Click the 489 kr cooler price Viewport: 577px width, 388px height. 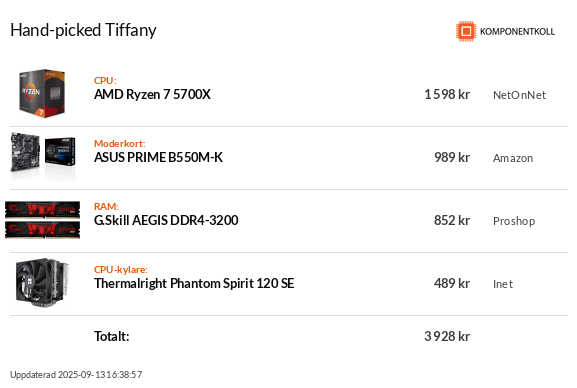[452, 283]
